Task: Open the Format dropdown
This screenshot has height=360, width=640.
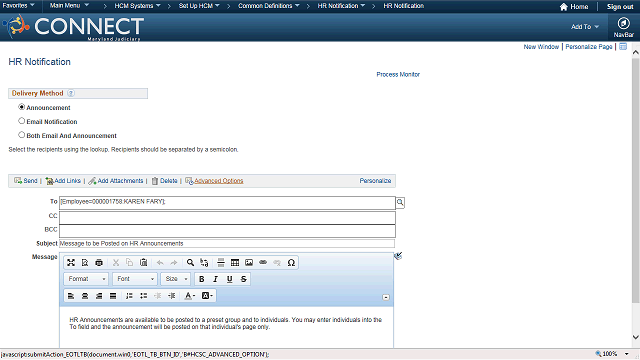Action: pyautogui.click(x=86, y=279)
